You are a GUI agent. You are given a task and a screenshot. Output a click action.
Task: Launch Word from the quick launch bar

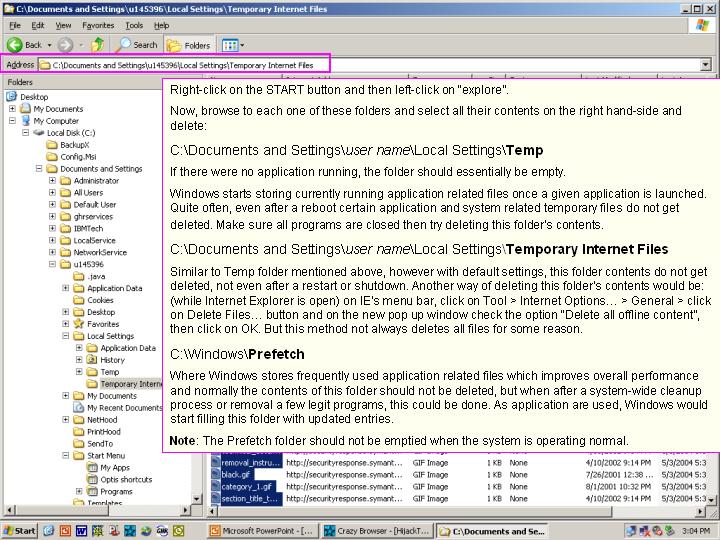tap(81, 531)
